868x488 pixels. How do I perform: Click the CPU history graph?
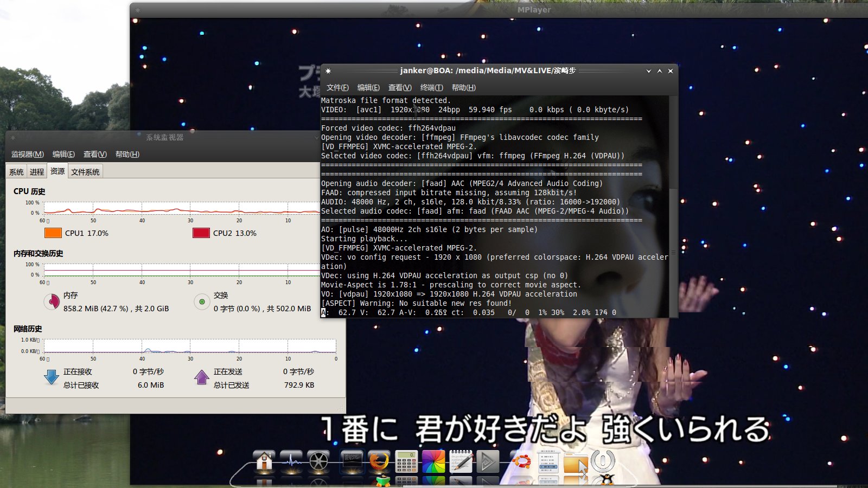pyautogui.click(x=182, y=208)
